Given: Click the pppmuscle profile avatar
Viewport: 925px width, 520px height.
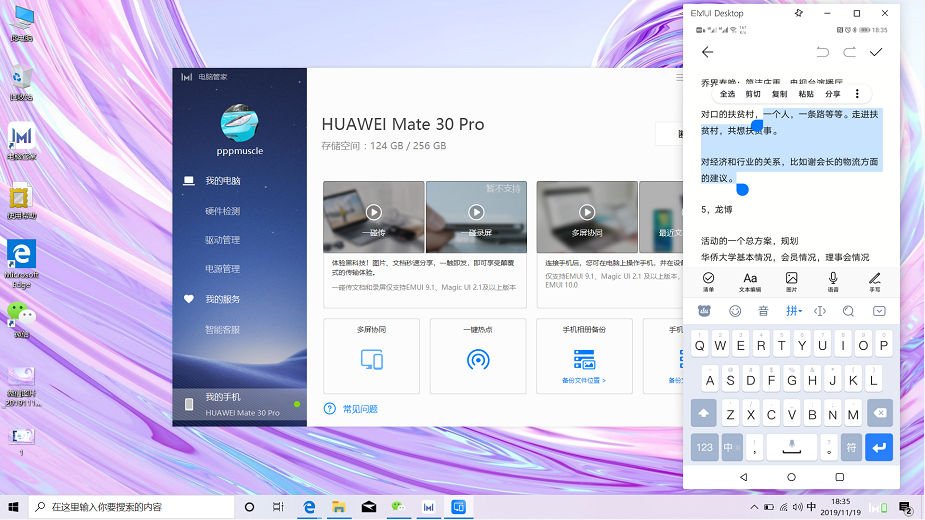Looking at the screenshot, I should point(240,123).
